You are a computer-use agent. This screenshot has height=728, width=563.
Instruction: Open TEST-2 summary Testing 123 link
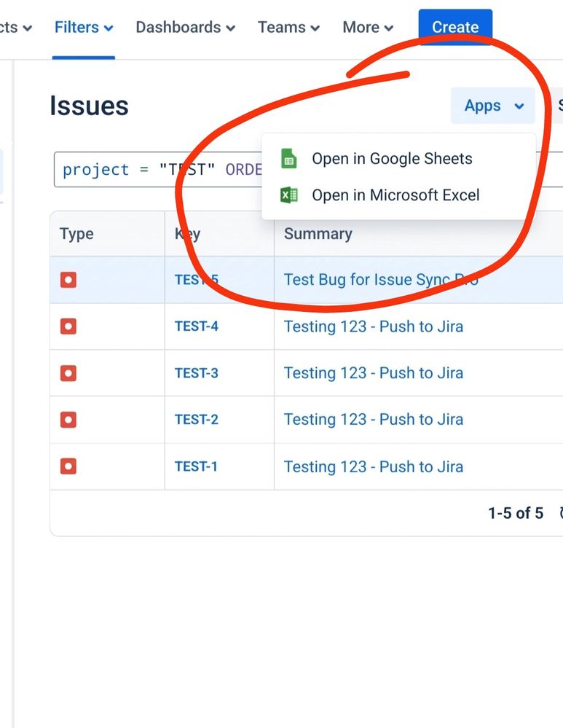[374, 419]
